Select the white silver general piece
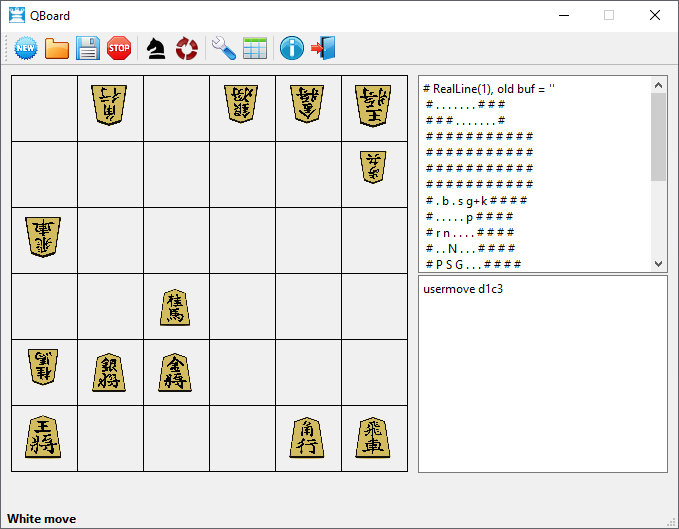 (109, 373)
